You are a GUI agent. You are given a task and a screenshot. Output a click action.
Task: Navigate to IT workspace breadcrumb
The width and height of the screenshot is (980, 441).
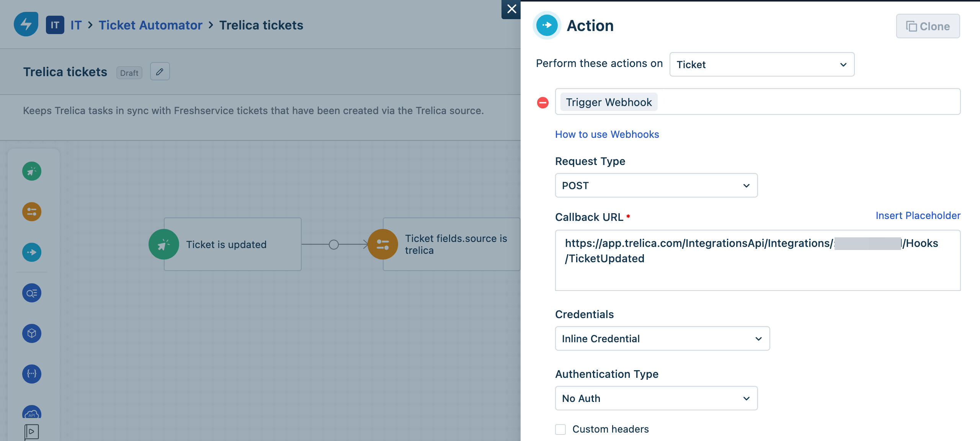tap(76, 25)
